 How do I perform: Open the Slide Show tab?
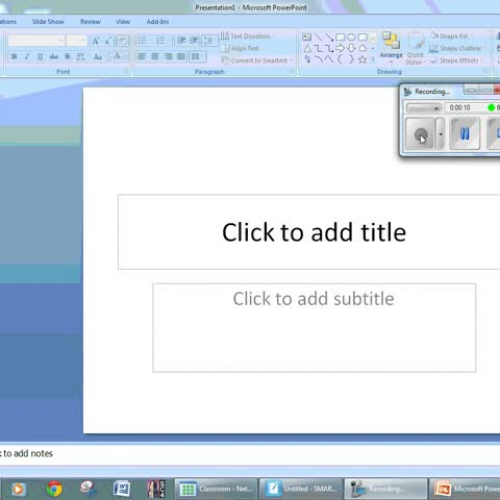tap(48, 22)
